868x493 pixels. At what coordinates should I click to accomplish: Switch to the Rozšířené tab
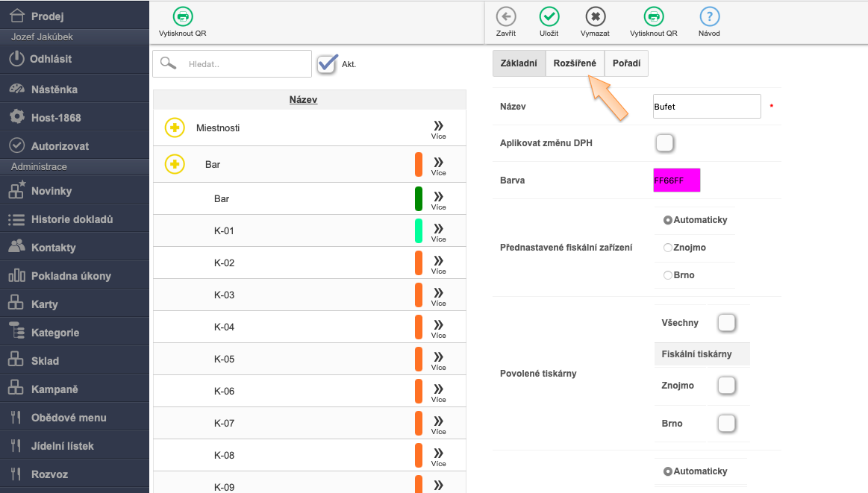tap(575, 63)
